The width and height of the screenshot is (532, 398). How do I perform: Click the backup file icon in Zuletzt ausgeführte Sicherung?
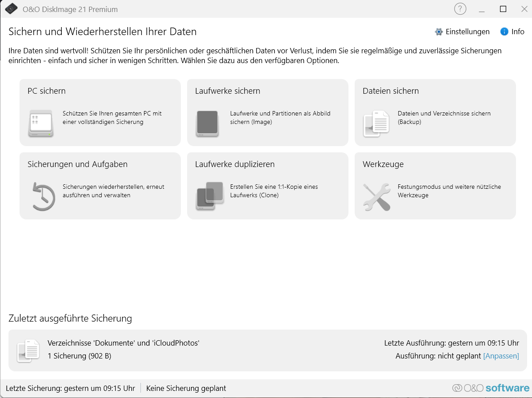[x=28, y=350]
